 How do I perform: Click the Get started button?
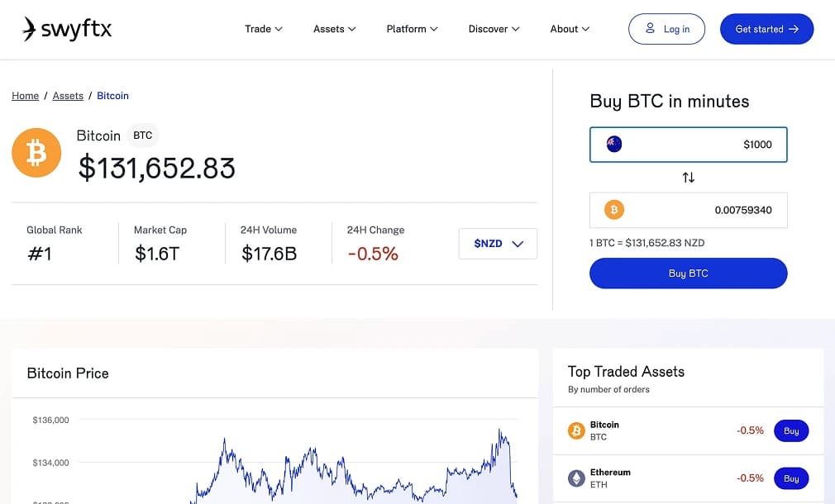point(766,29)
